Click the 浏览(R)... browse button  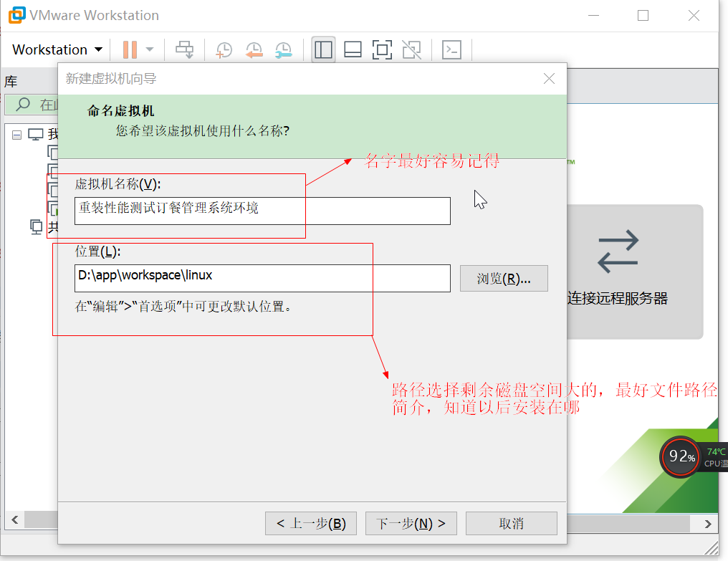tap(504, 278)
